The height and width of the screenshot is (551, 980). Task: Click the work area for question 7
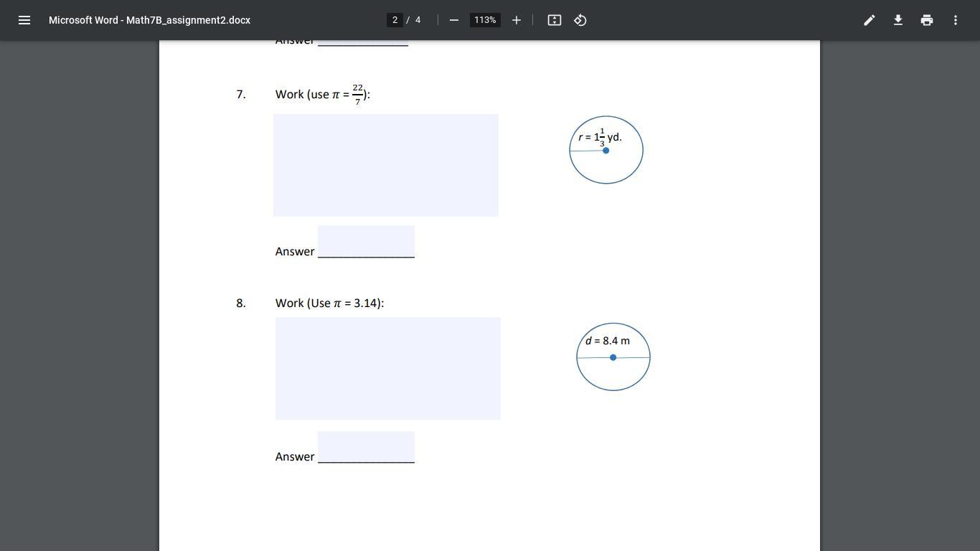click(x=386, y=165)
